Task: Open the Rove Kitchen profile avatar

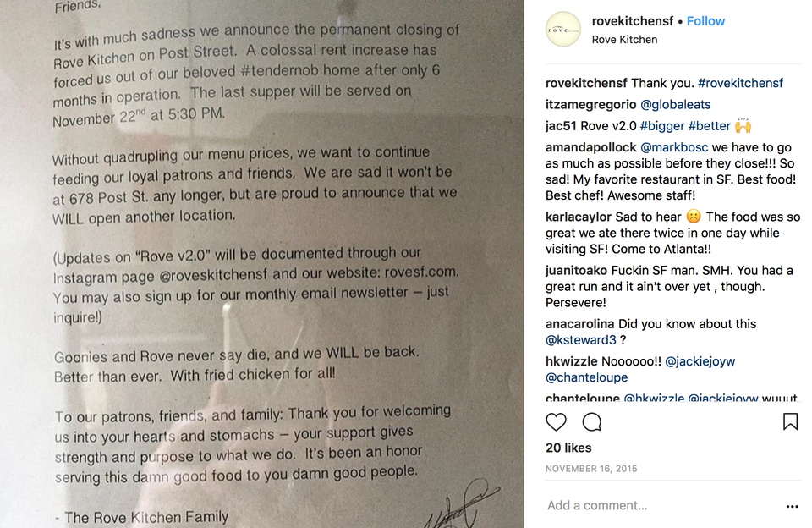Action: 563,30
